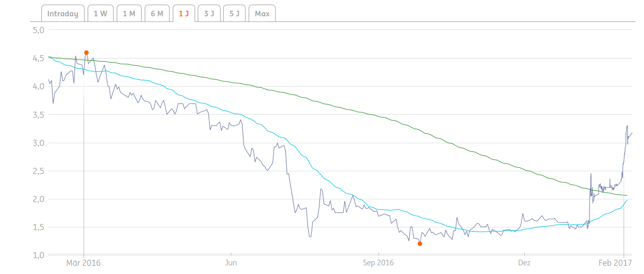The image size is (644, 274).
Task: Click the Jun label on x-axis
Action: tap(231, 263)
